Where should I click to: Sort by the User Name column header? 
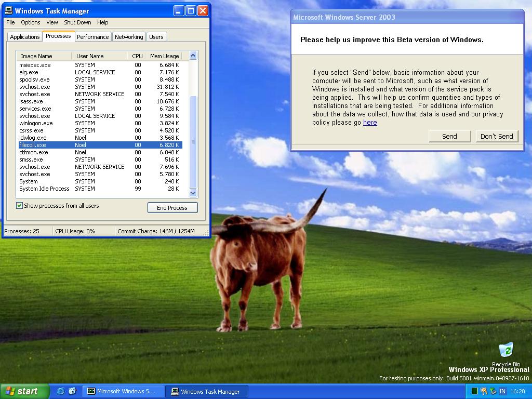click(99, 56)
